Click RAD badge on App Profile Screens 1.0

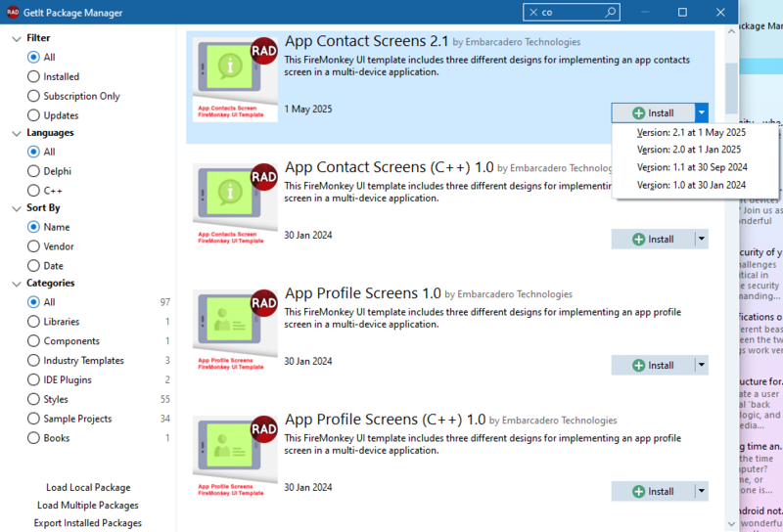pos(263,303)
